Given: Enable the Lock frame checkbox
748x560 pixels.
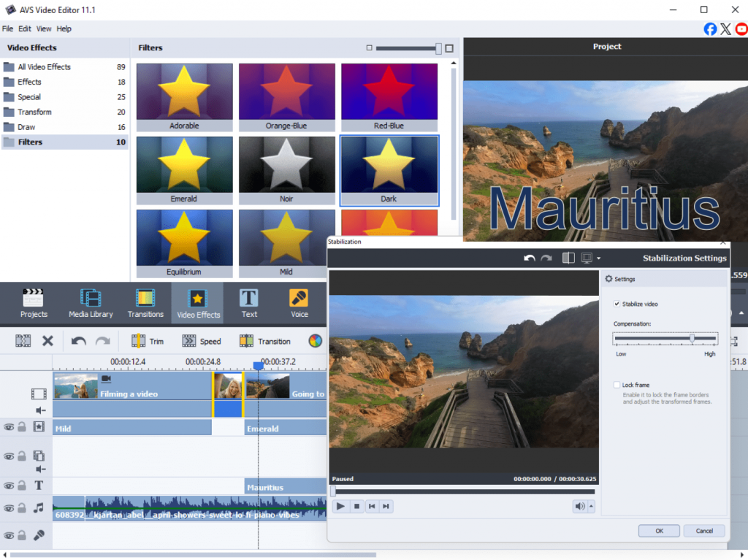Looking at the screenshot, I should point(617,385).
